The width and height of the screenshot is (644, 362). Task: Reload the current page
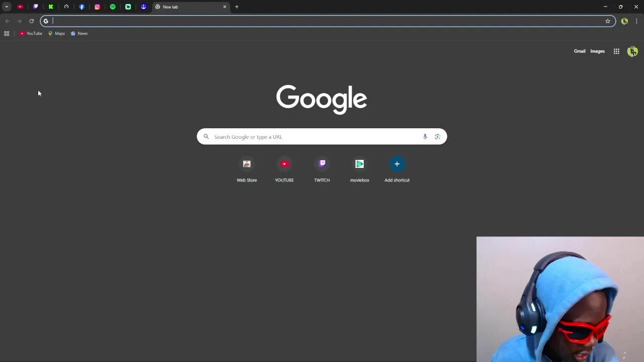(x=31, y=21)
